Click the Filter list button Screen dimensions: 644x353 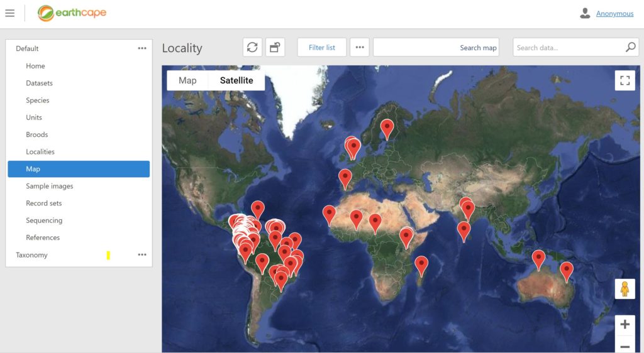(x=321, y=47)
